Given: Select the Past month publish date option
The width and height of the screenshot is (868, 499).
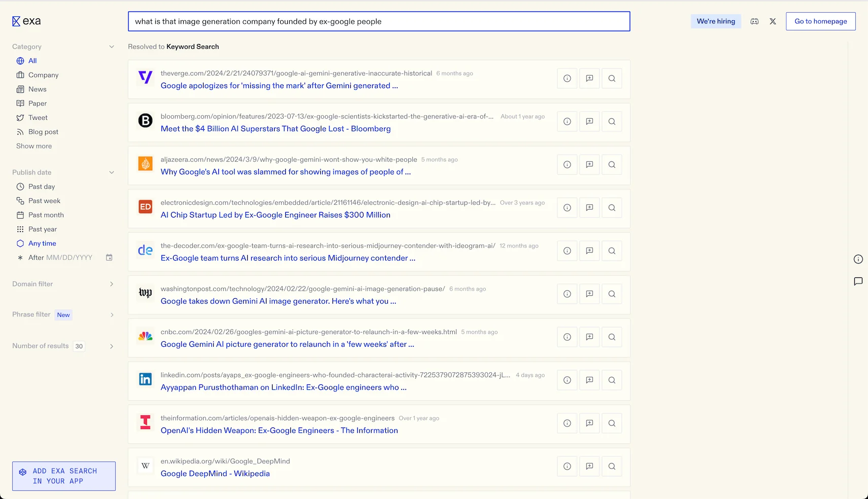Looking at the screenshot, I should (x=46, y=215).
